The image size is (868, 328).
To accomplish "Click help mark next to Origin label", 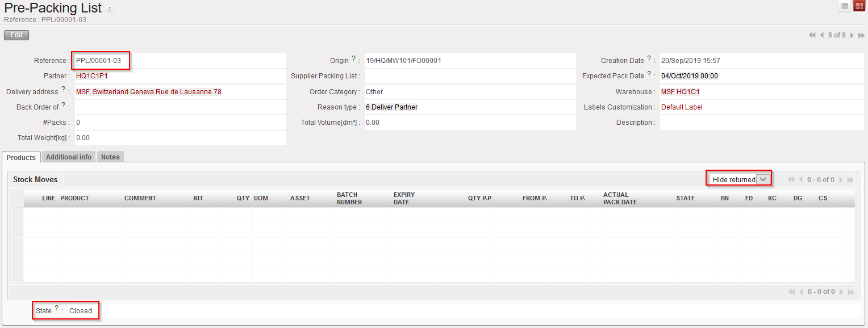I will 353,58.
